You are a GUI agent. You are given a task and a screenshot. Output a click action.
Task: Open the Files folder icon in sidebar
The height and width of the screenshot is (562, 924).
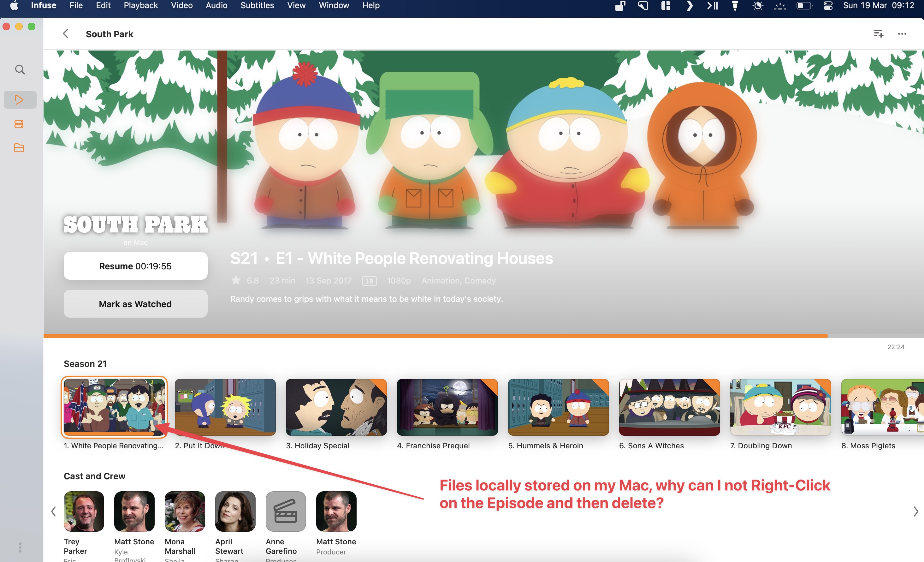tap(19, 147)
